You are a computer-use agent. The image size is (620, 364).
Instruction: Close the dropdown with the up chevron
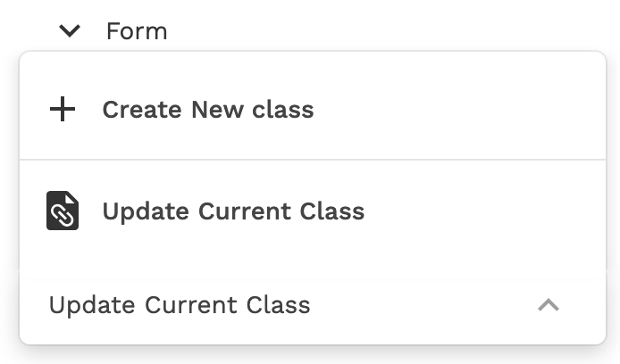point(549,305)
